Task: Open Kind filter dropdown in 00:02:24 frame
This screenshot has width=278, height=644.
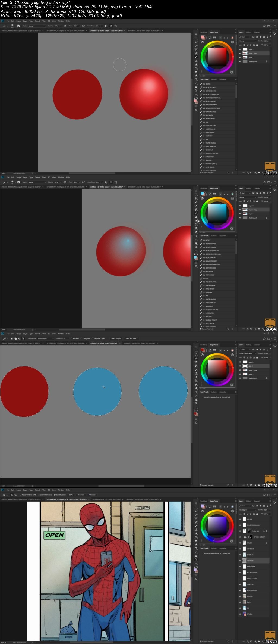Action: (x=245, y=37)
